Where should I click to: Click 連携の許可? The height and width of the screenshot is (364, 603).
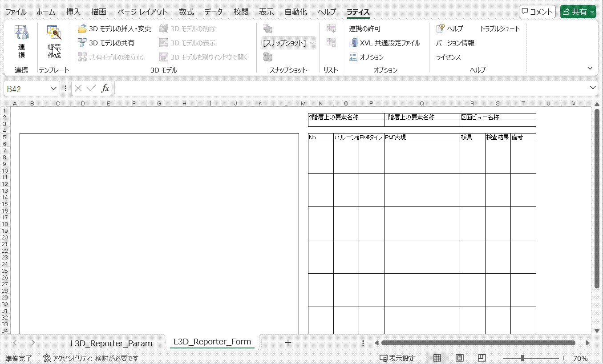point(365,29)
